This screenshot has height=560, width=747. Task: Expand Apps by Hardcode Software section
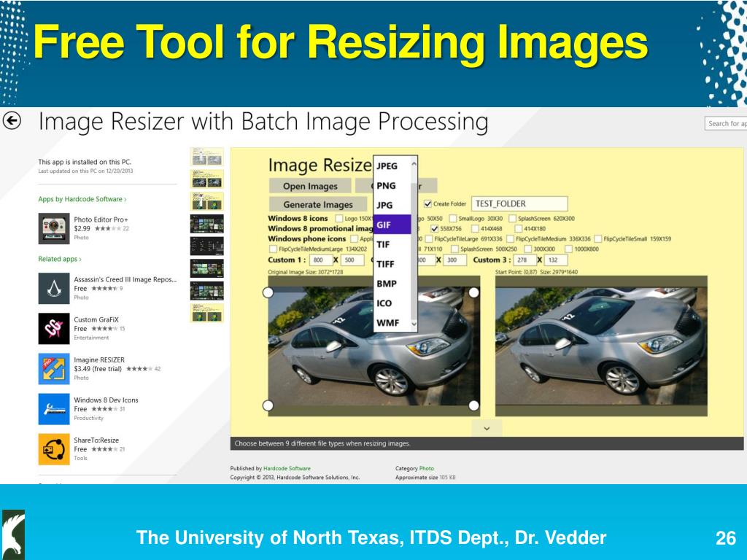click(x=82, y=199)
